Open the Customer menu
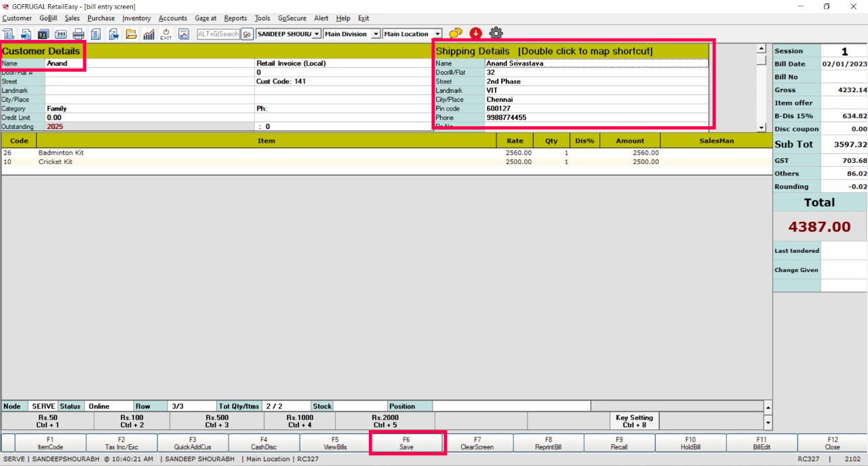 (17, 18)
